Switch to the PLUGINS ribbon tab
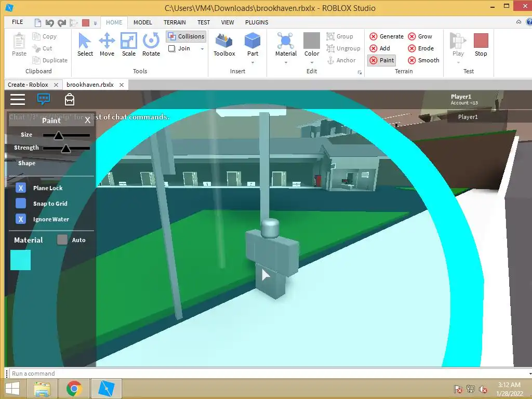Viewport: 532px width, 399px height. coord(257,22)
